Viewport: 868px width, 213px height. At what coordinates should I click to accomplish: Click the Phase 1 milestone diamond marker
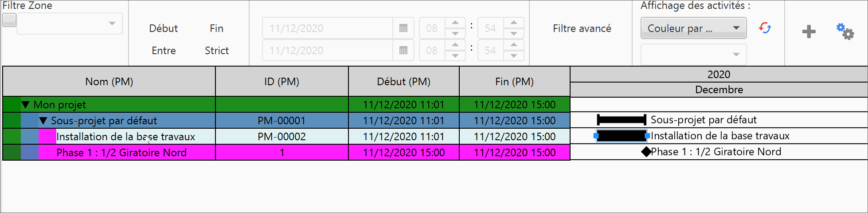(x=646, y=152)
